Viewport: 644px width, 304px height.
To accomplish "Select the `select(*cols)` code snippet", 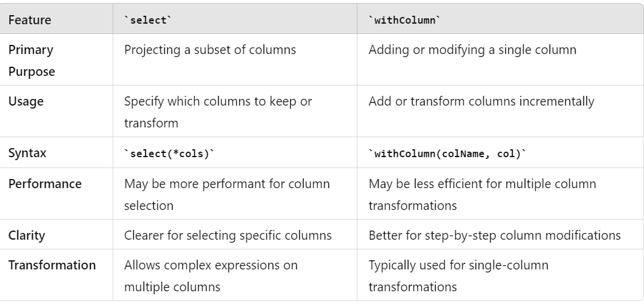I will [x=169, y=154].
